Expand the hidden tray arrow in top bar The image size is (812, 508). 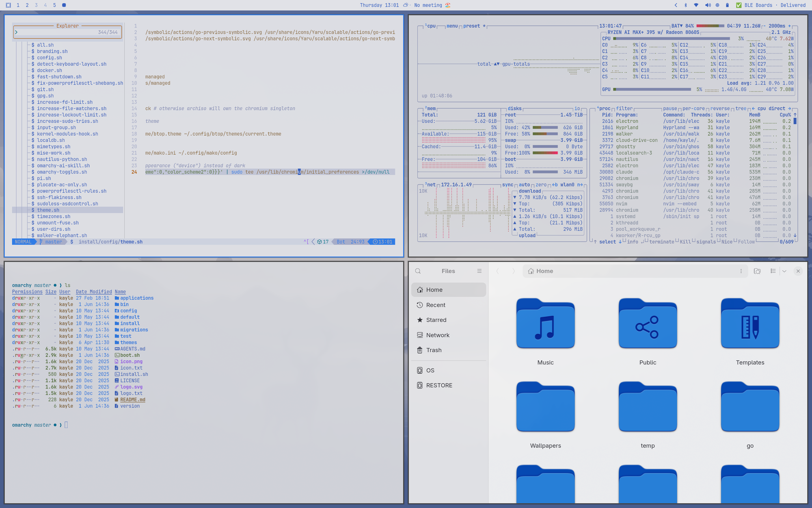click(676, 5)
